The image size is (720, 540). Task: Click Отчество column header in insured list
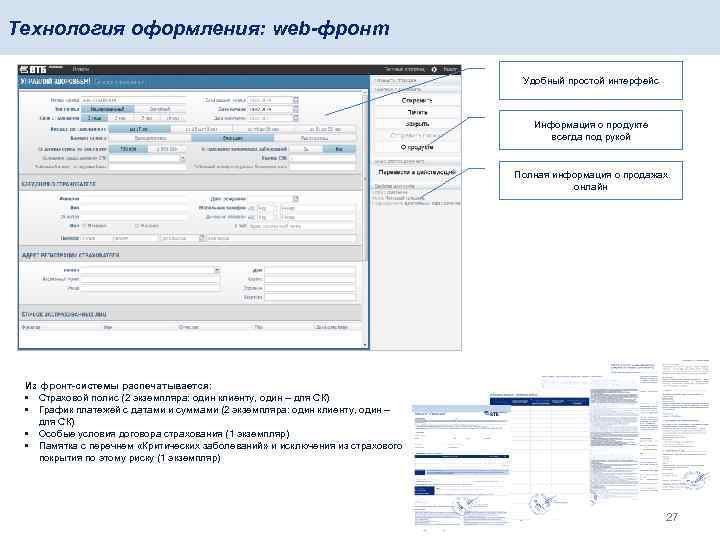click(188, 327)
